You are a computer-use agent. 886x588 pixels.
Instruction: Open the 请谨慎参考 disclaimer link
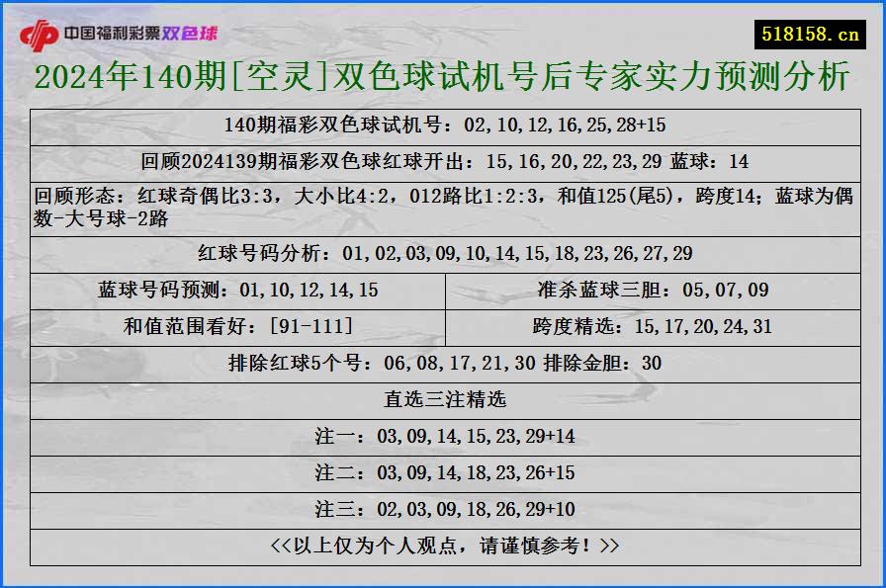[443, 546]
